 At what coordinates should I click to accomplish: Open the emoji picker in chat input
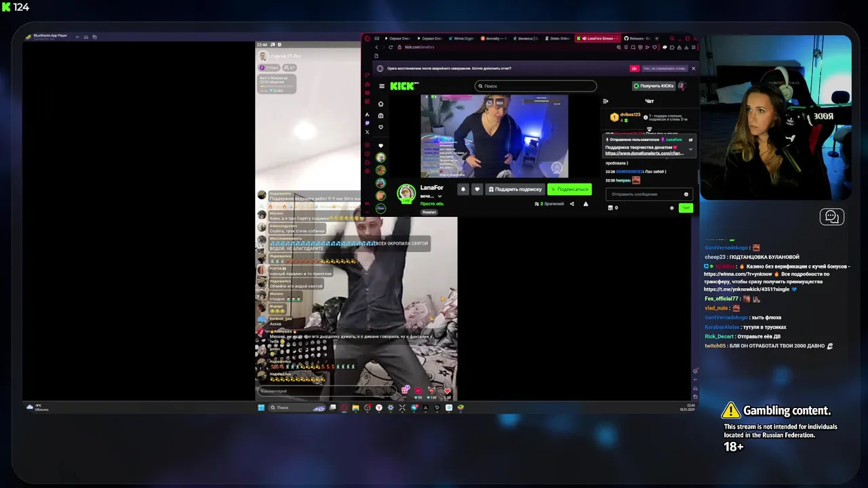[x=686, y=195]
